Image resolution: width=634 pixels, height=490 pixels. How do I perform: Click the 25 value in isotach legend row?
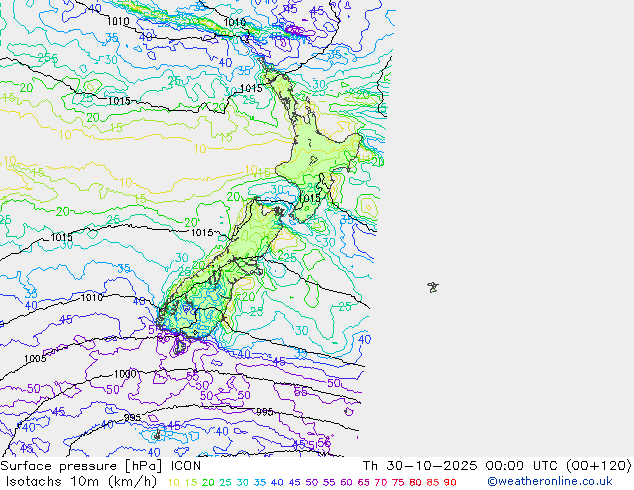pos(225,482)
